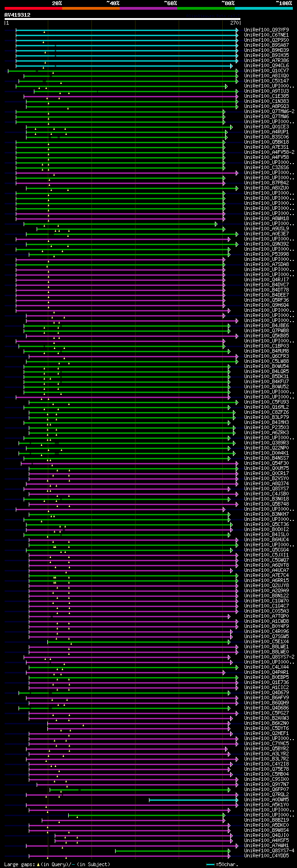Screen dimensions: 297x868
Task: Open the UniRef100_Q10CV7 entry
Action: pyautogui.click(x=266, y=70)
